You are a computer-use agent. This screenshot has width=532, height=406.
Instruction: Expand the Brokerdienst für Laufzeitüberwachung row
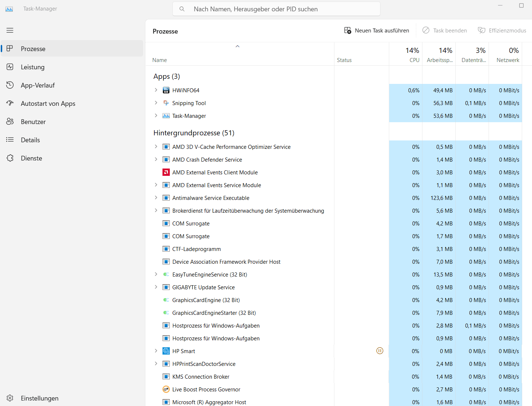pyautogui.click(x=156, y=210)
